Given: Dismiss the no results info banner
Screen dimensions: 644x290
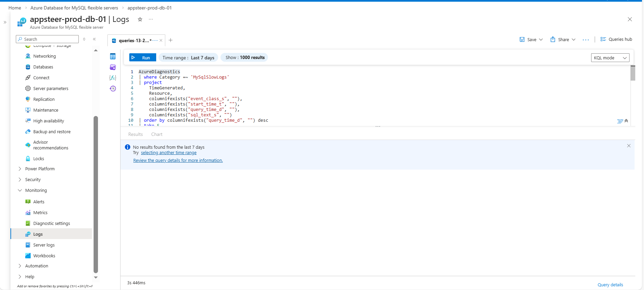Looking at the screenshot, I should (x=629, y=146).
